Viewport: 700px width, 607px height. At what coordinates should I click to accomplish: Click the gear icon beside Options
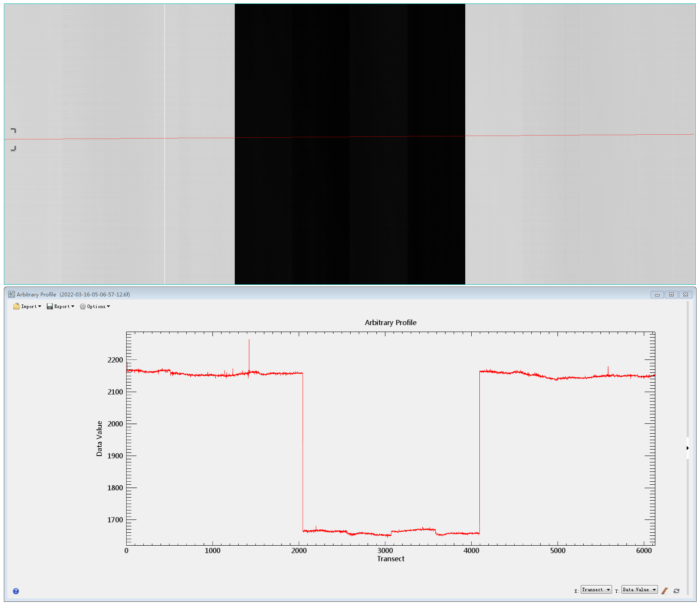click(83, 306)
